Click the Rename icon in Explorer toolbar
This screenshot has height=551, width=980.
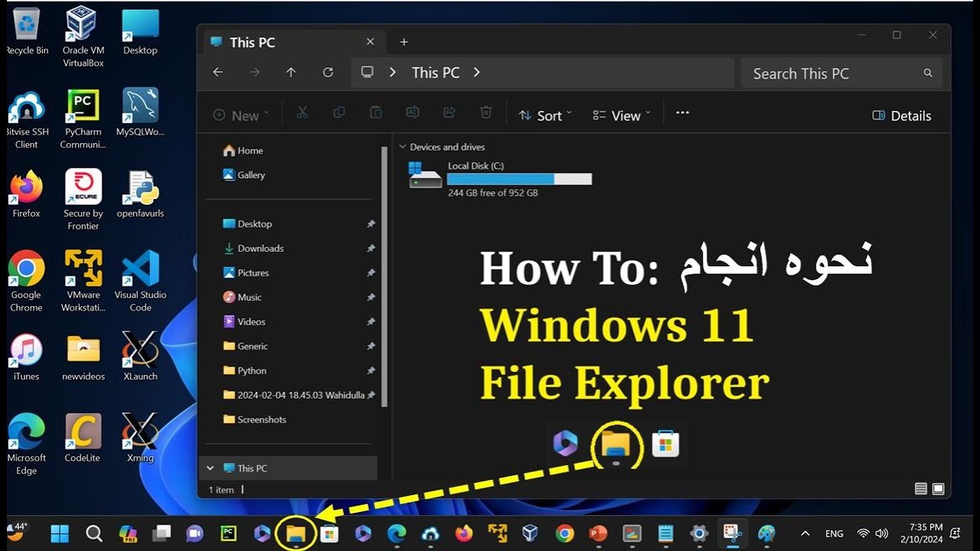pos(412,113)
